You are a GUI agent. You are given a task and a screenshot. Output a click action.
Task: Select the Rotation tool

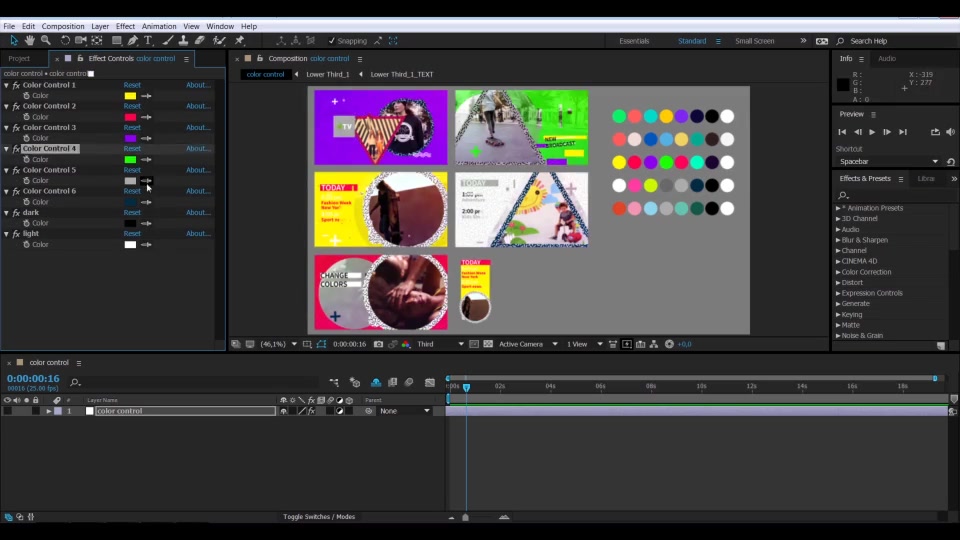(x=65, y=40)
